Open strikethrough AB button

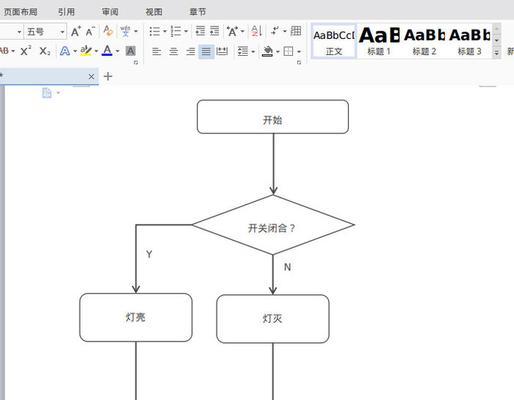4,51
